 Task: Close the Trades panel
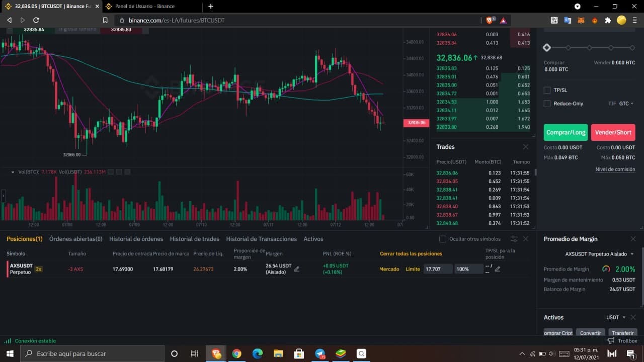(x=526, y=147)
